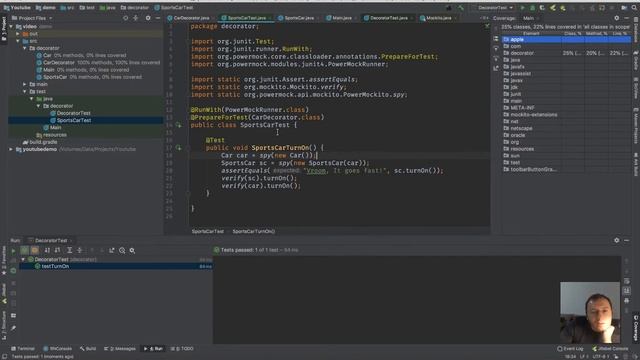Open the TODO tool window tab
Image resolution: width=640 pixels, height=360 pixels.
[x=182, y=349]
